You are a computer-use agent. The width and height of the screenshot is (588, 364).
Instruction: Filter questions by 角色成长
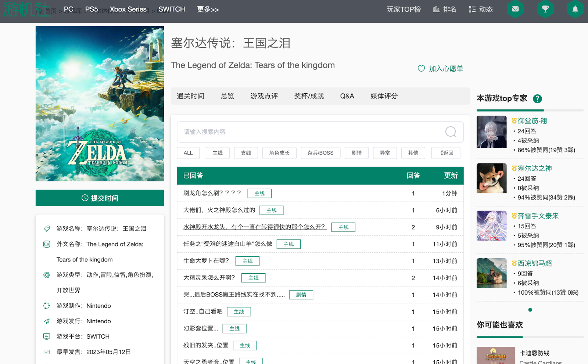[x=279, y=153]
